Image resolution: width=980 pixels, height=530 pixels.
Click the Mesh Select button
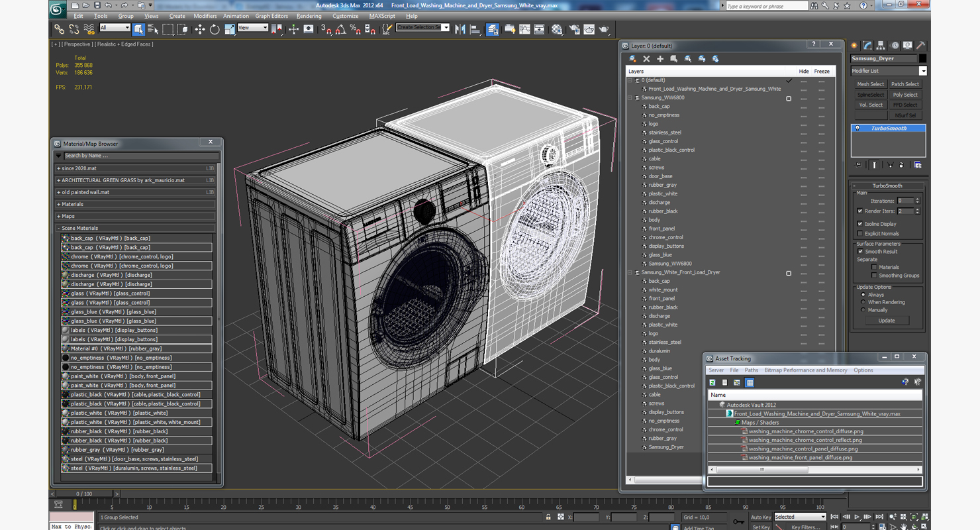(x=871, y=84)
